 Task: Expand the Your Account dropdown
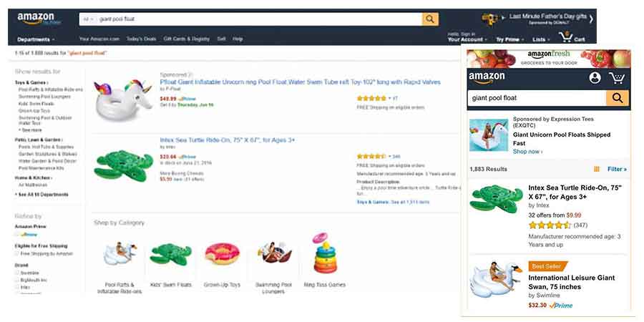467,39
